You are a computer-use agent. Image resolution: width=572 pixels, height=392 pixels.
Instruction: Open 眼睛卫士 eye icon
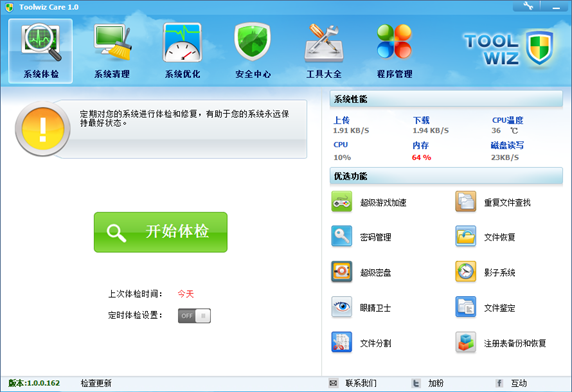tap(341, 307)
